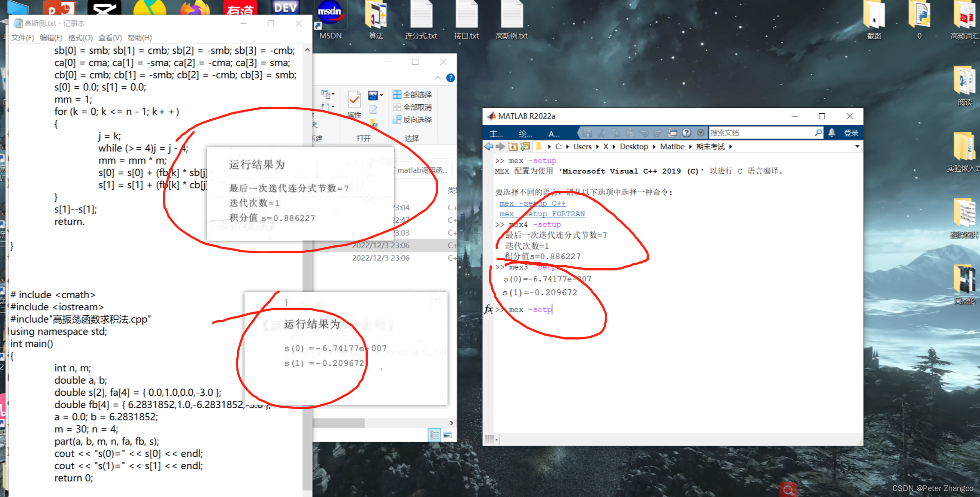The width and height of the screenshot is (980, 497).
Task: Open the copy options dropdown in ribbon
Action: (333, 94)
